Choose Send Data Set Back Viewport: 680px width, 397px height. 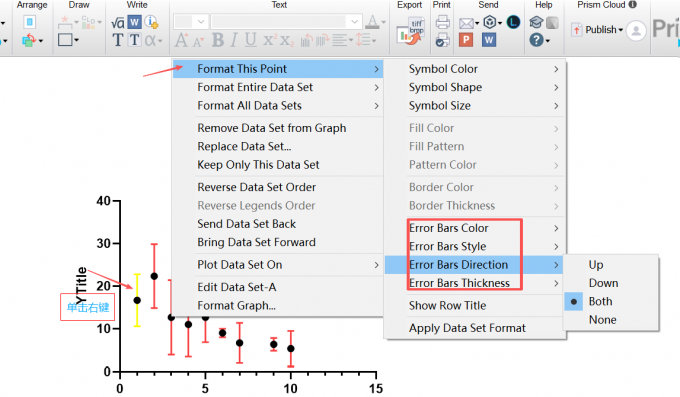246,224
